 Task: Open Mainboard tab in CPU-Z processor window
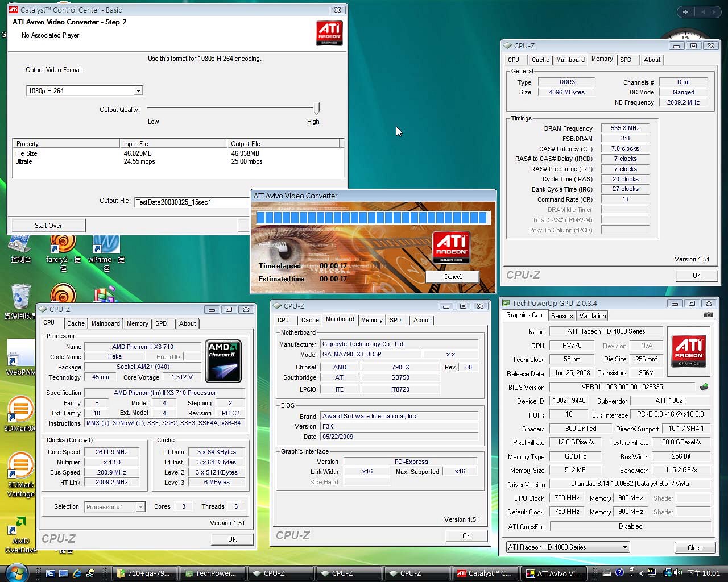(x=106, y=323)
